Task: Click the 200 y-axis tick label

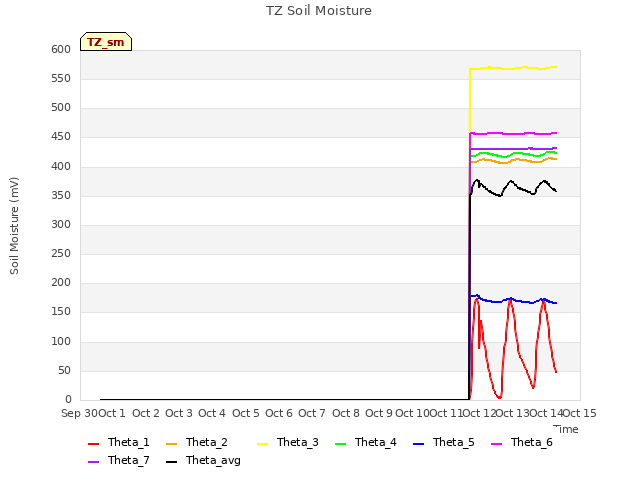Action: [61, 282]
